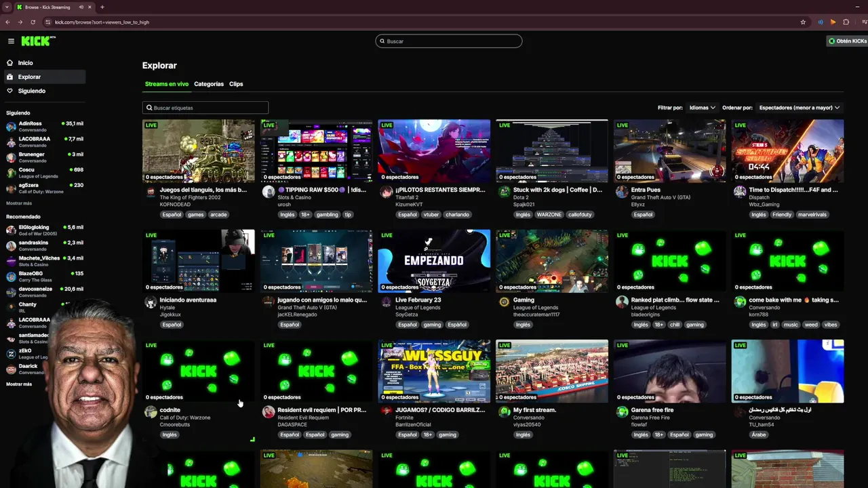
Task: Open agSzera channel in the sidebar
Action: point(45,188)
